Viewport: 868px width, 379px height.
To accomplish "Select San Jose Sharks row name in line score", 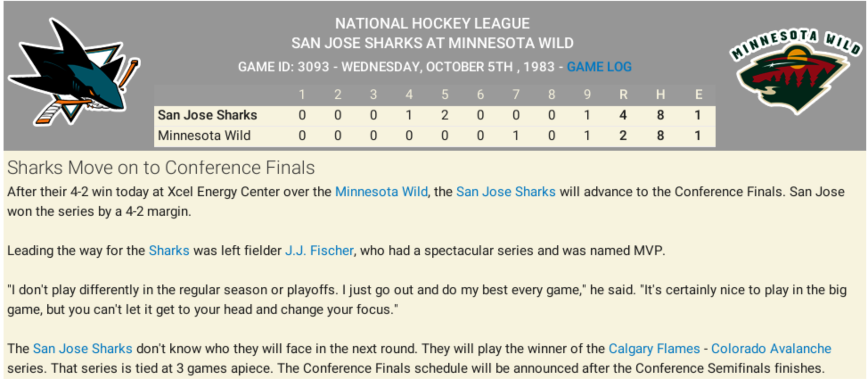I will [207, 115].
